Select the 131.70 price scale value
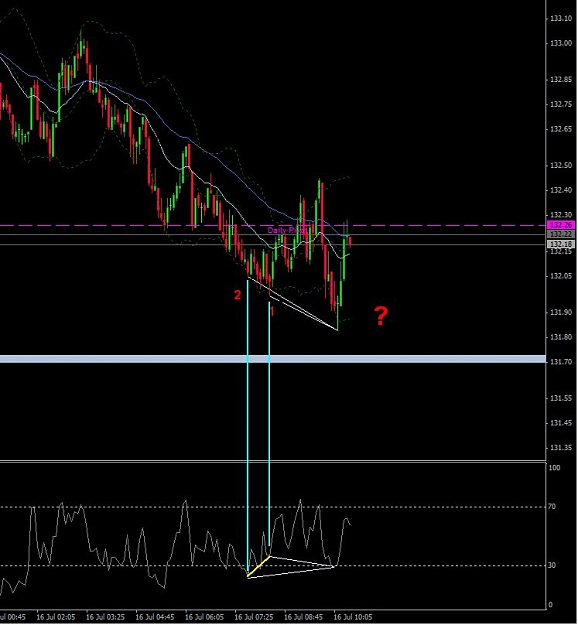This screenshot has width=578, height=625. [560, 362]
